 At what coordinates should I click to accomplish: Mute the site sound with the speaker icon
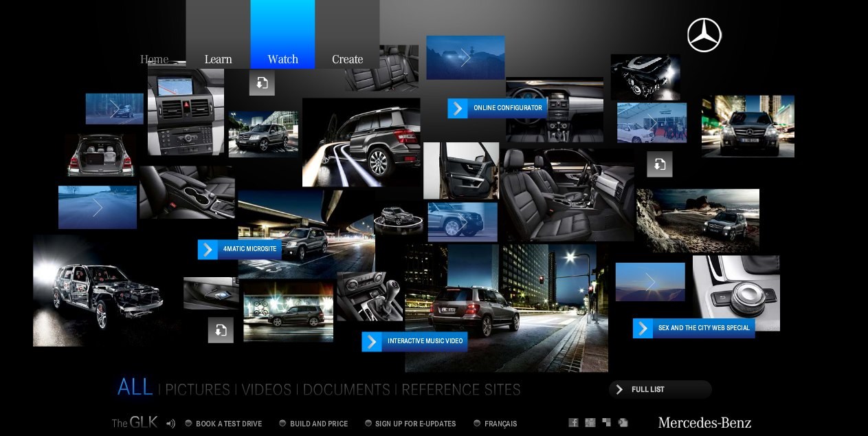click(x=170, y=424)
